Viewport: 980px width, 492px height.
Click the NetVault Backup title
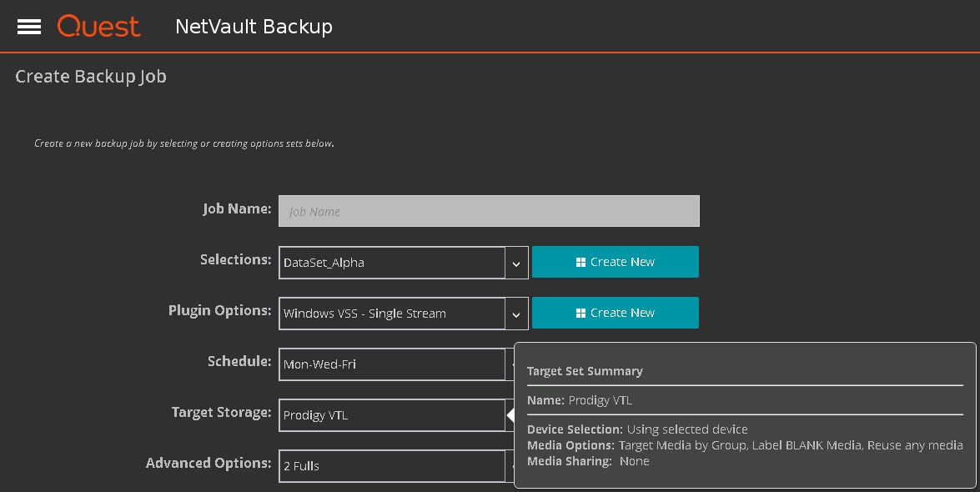[x=254, y=27]
